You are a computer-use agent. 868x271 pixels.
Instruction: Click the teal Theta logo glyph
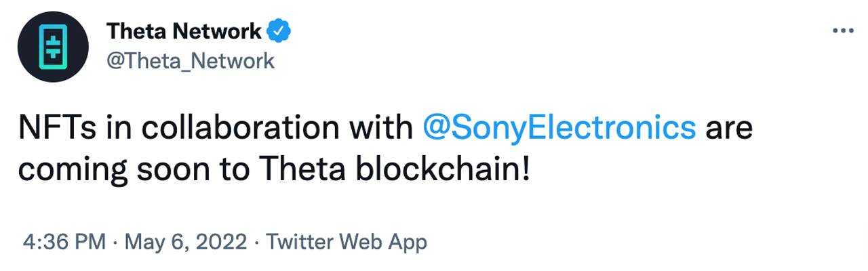(53, 46)
